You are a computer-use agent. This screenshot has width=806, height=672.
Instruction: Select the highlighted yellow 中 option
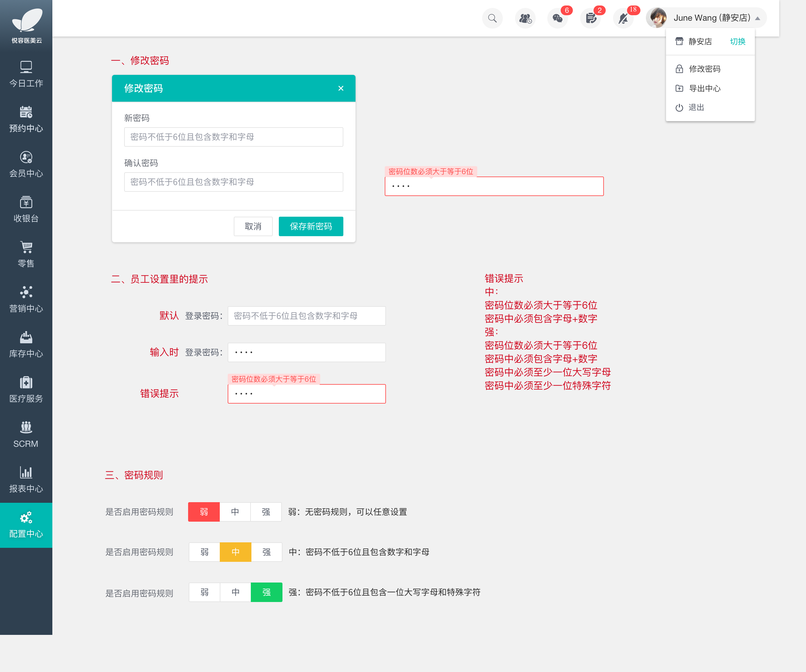236,552
